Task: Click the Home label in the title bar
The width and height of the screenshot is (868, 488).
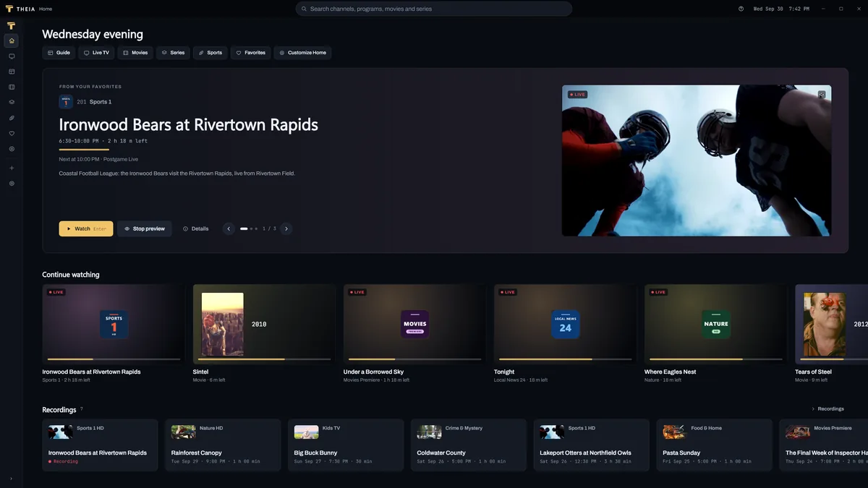Action: coord(46,9)
